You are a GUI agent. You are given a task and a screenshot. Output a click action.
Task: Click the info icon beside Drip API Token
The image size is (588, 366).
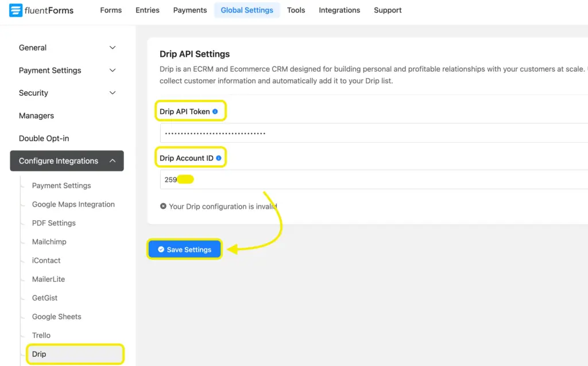(216, 110)
